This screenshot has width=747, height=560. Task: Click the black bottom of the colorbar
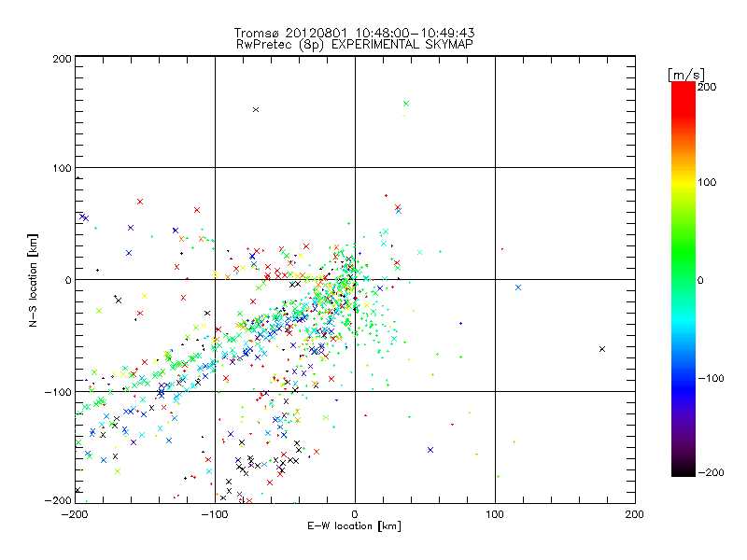click(x=684, y=469)
